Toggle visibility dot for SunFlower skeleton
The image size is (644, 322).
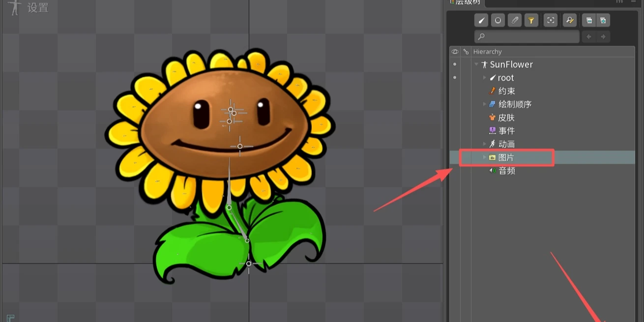455,64
